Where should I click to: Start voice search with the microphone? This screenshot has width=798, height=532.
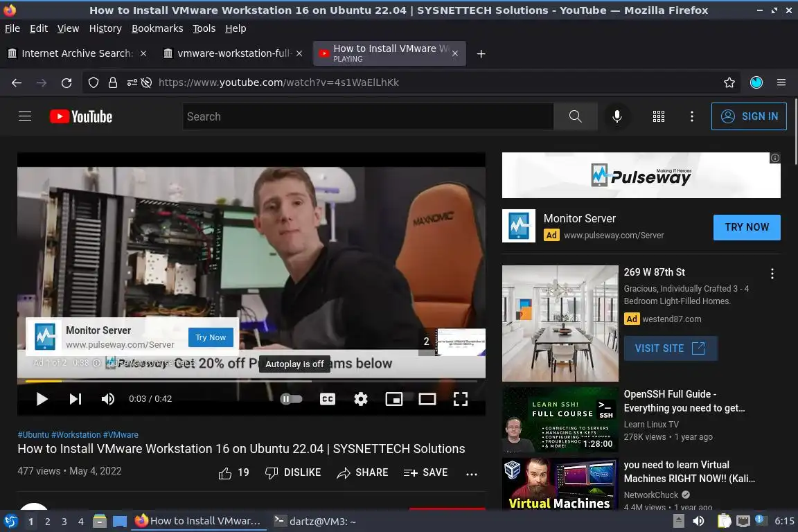pyautogui.click(x=617, y=116)
